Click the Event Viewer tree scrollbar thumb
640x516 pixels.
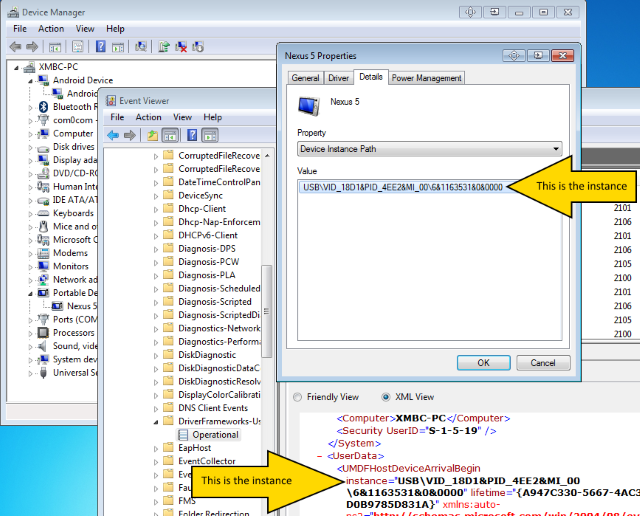[267, 311]
